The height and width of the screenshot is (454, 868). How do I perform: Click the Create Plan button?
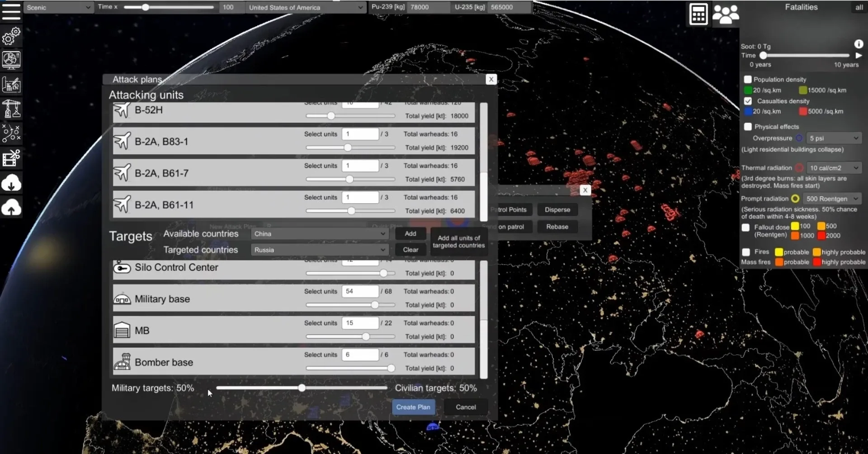[413, 407]
